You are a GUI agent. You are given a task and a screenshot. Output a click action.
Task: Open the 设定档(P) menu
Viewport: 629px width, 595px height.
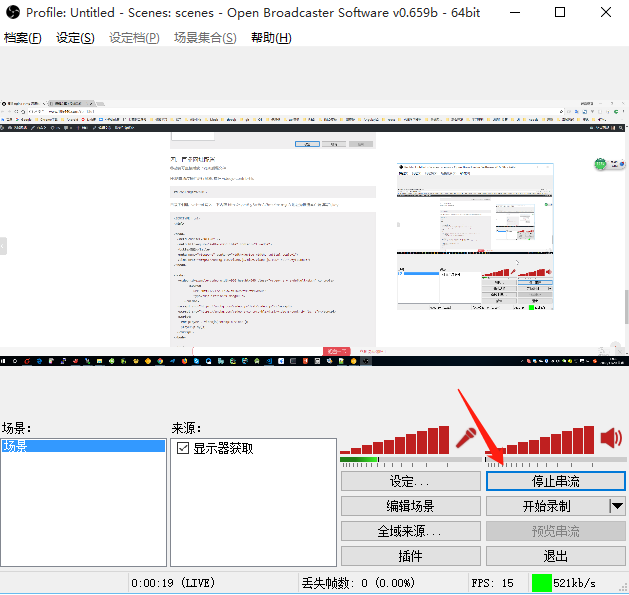click(x=134, y=38)
